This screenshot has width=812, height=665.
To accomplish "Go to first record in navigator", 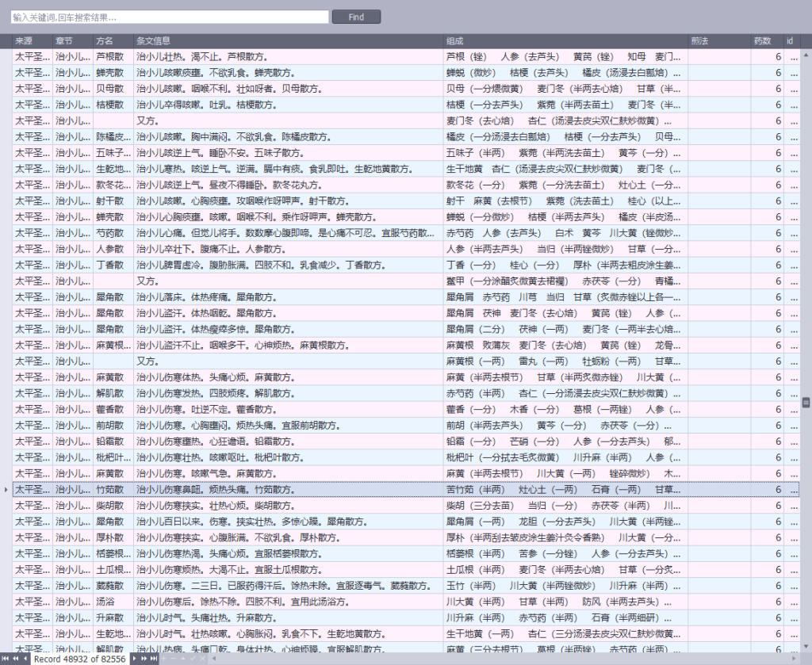I will point(6,659).
